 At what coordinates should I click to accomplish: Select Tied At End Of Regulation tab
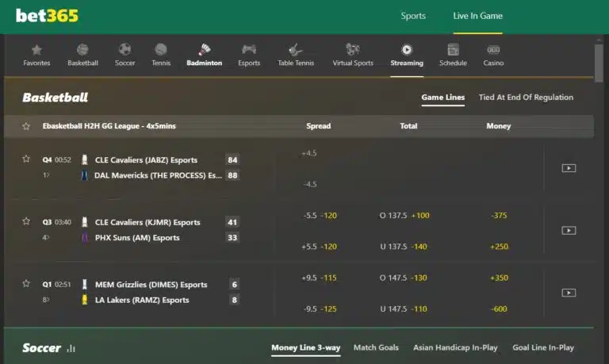526,98
